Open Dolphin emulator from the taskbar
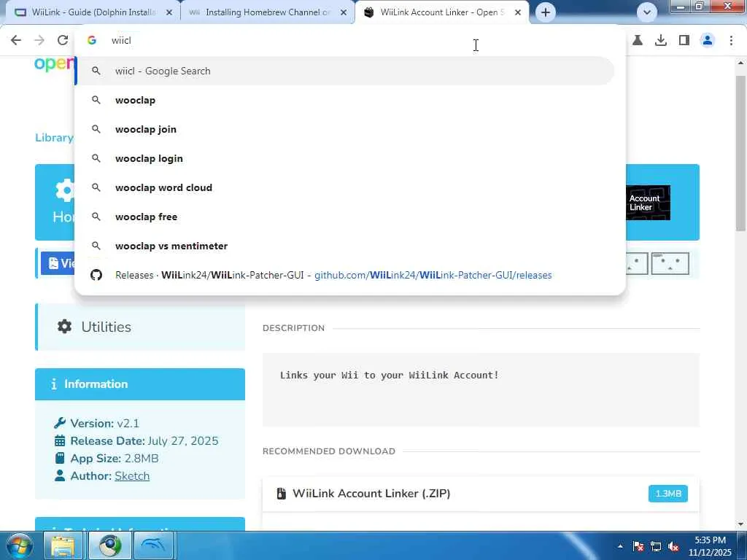747x560 pixels. pyautogui.click(x=154, y=545)
